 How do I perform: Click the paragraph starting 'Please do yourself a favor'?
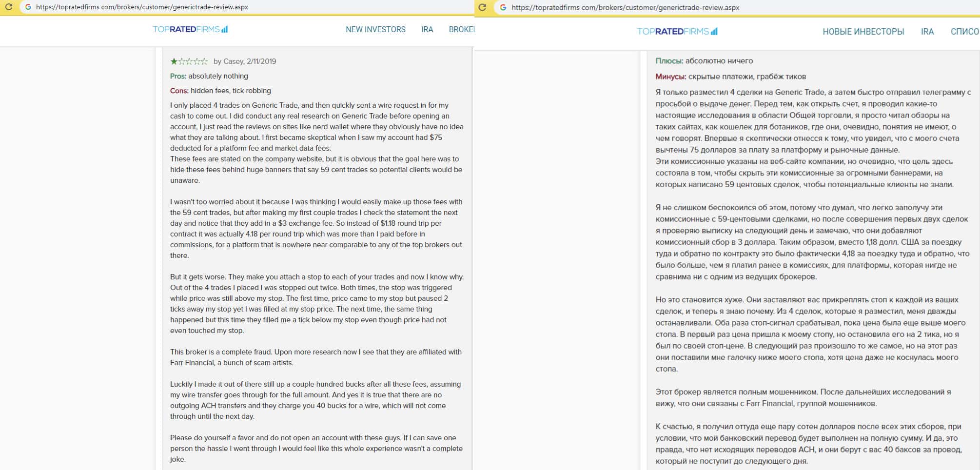(x=316, y=449)
